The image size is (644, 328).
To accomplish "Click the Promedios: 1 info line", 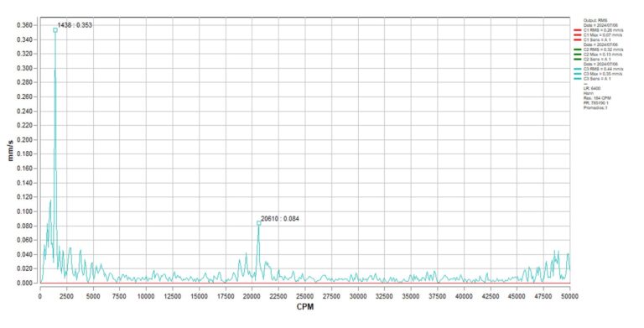I will 595,107.
